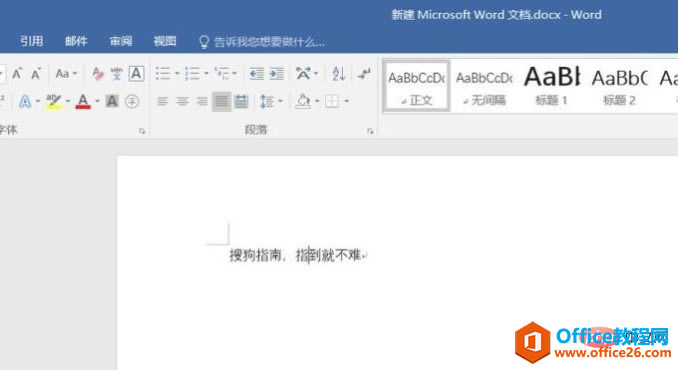Select the Align Left icon

tap(163, 102)
